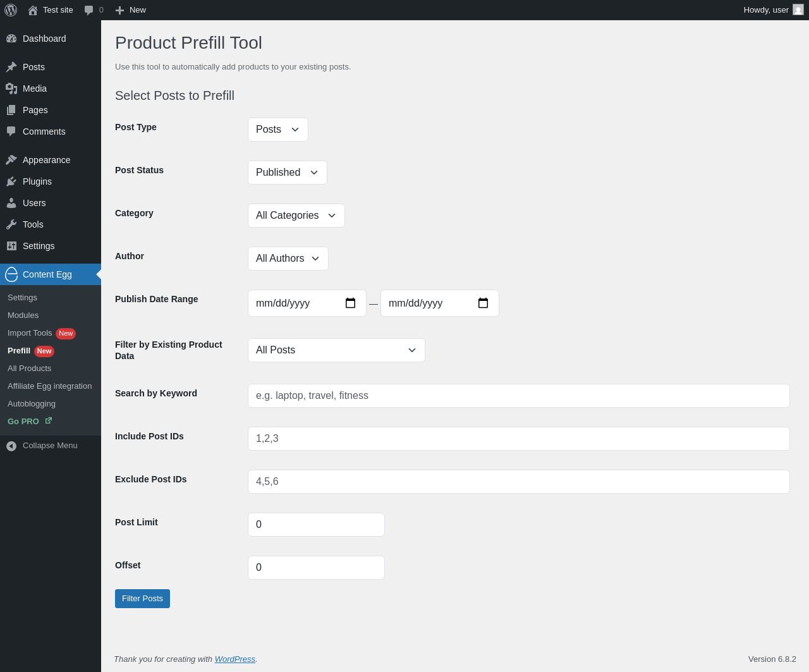
Task: Focus the Search by Keyword field
Action: pyautogui.click(x=518, y=396)
